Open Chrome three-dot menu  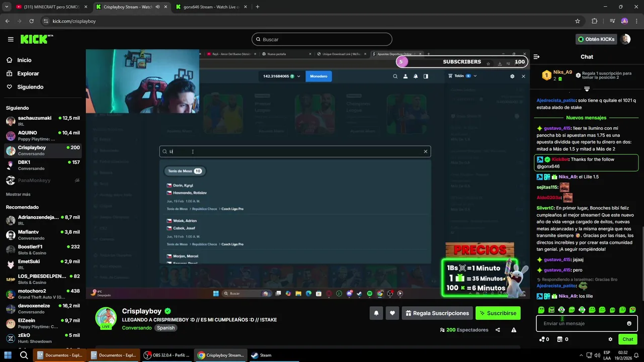(x=636, y=21)
